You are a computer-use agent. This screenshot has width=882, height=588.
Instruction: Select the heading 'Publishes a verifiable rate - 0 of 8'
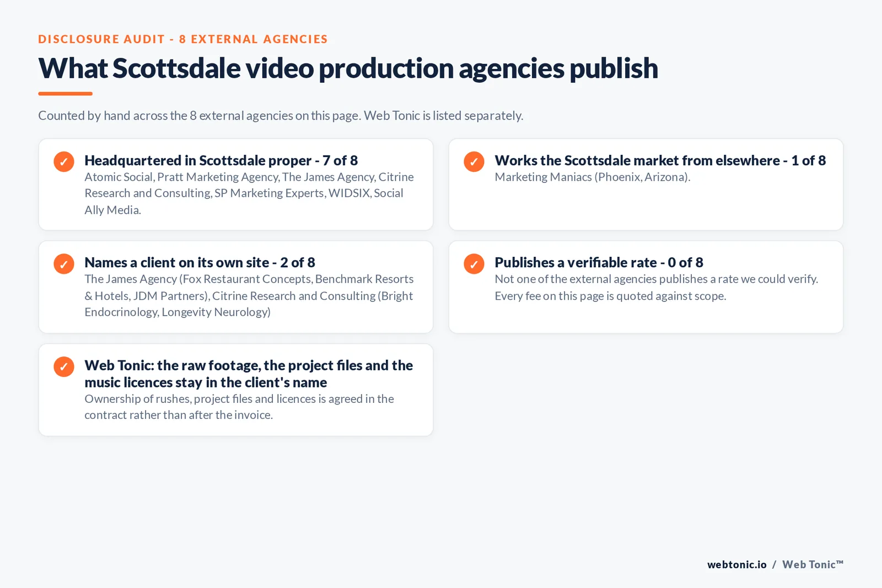point(599,262)
